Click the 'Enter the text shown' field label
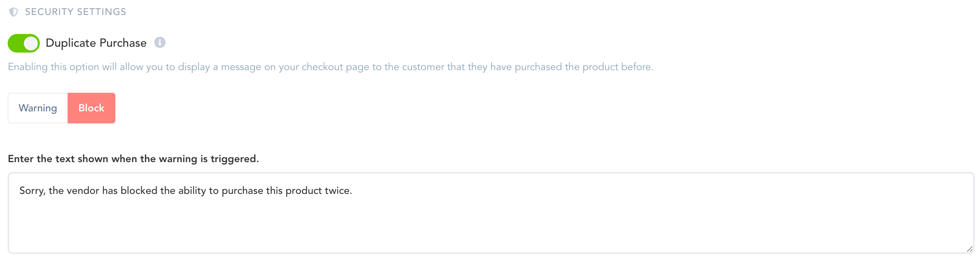This screenshot has height=260, width=980. [x=133, y=159]
